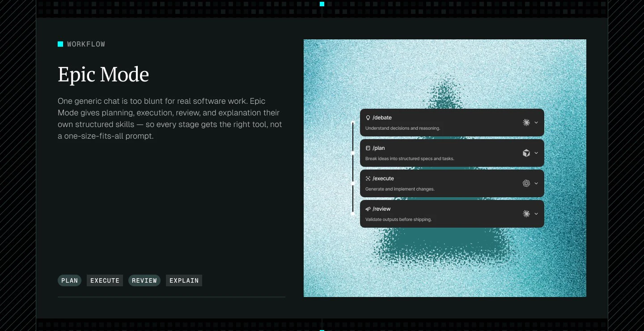Select the PLAN tag
Viewport: 644px width, 331px height.
[x=69, y=280]
